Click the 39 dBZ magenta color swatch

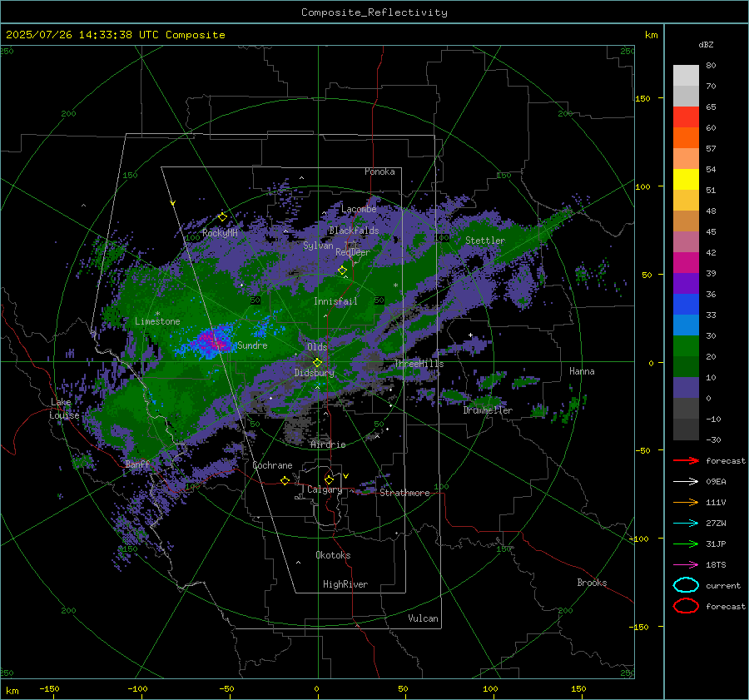(x=686, y=263)
